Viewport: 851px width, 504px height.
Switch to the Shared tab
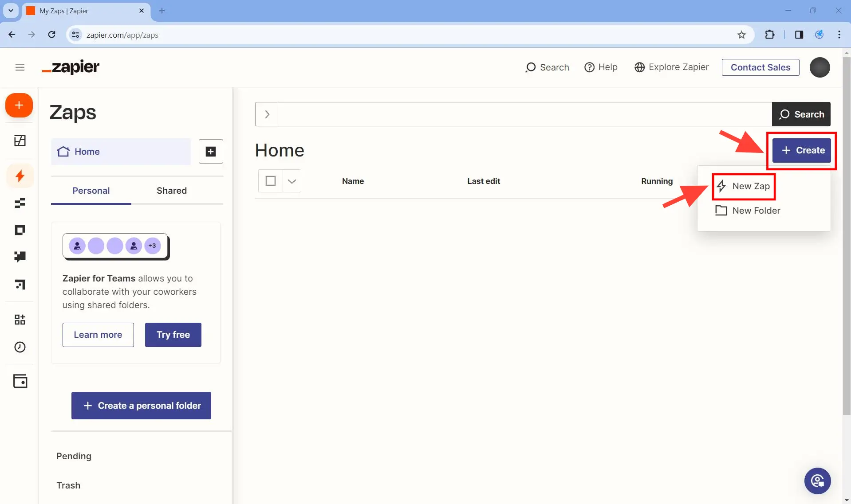(172, 191)
